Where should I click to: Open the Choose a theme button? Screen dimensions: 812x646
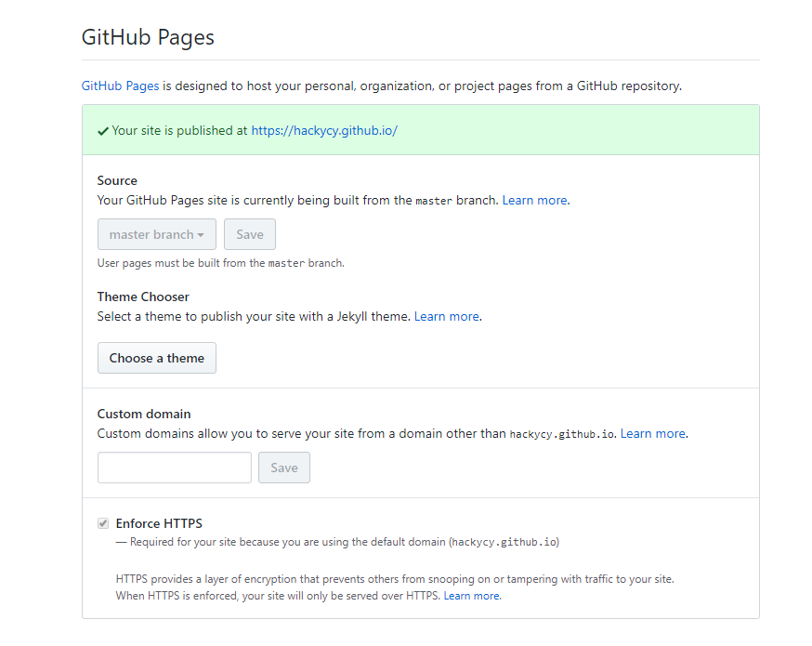(x=157, y=358)
